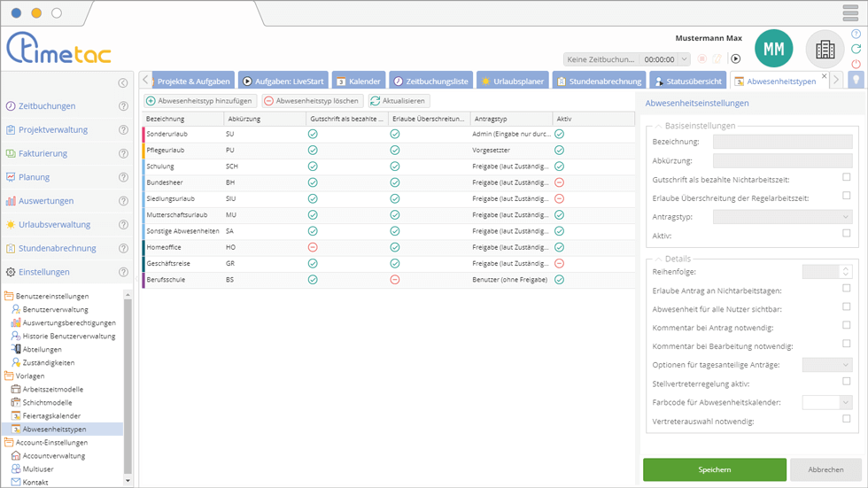Check Kommentar bei Antrag notwendig
The height and width of the screenshot is (488, 868).
pos(847,326)
